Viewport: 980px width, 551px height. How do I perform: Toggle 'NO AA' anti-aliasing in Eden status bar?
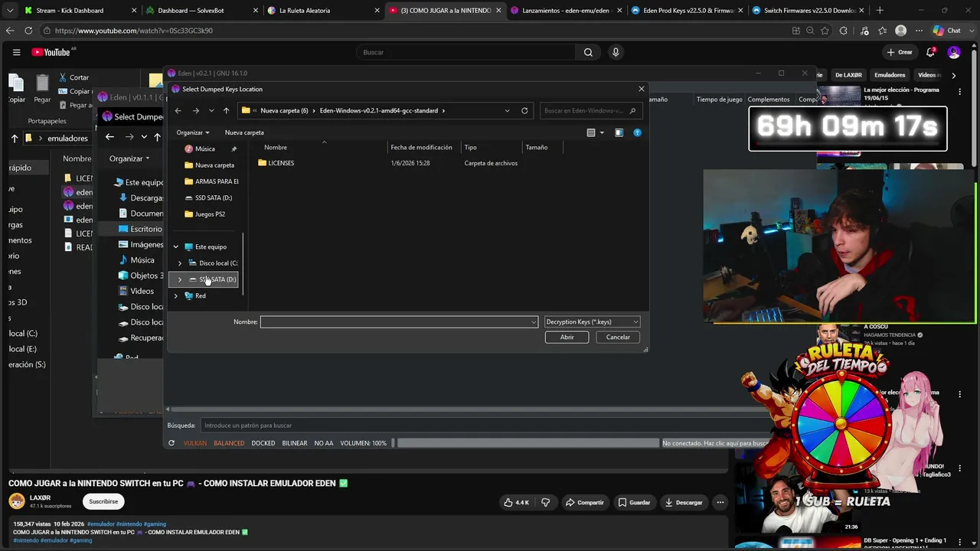click(324, 443)
